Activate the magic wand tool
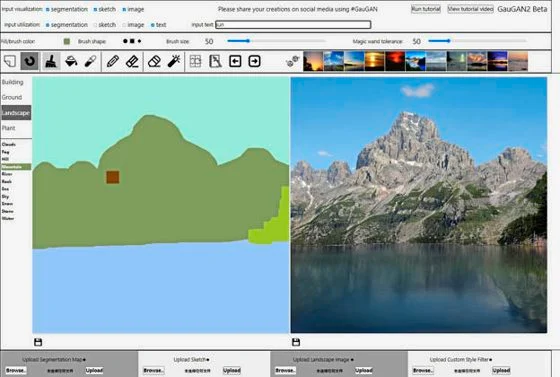560x377 pixels. [x=174, y=61]
